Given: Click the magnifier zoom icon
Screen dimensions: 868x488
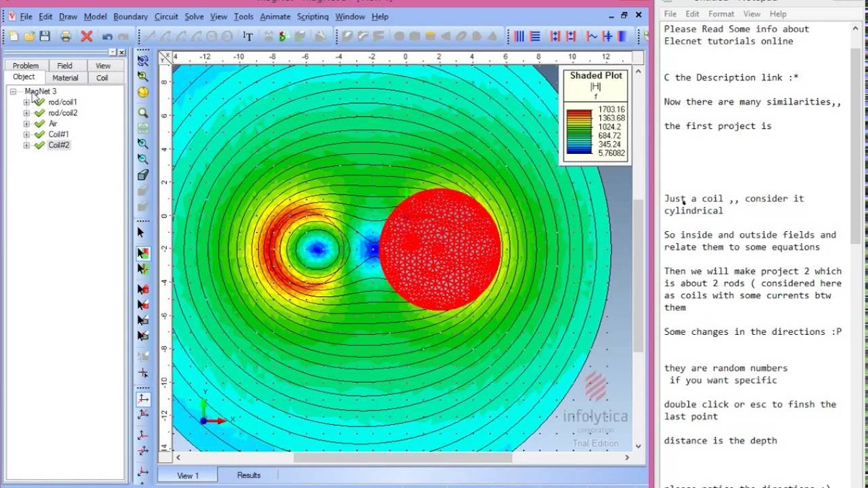Looking at the screenshot, I should [x=143, y=113].
